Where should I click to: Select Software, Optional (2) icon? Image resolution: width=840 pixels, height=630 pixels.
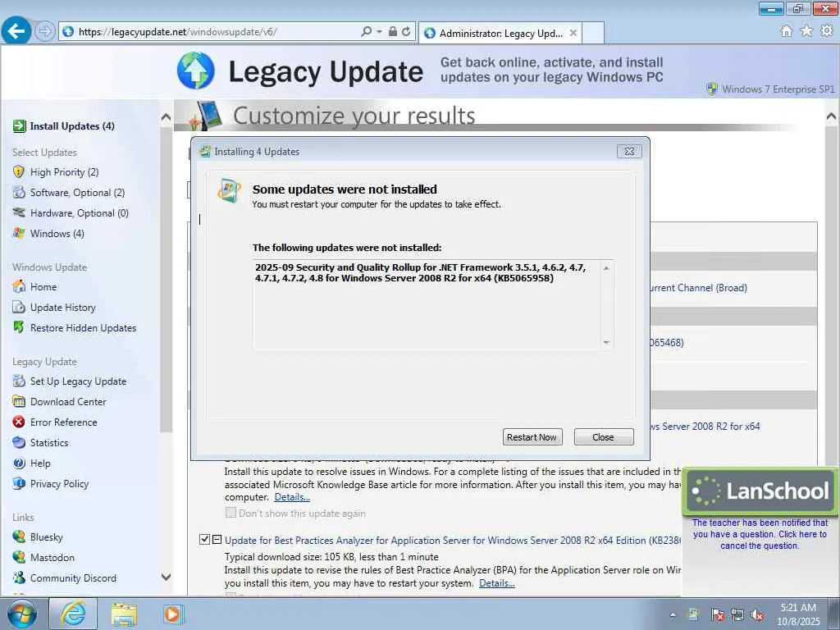coord(19,192)
